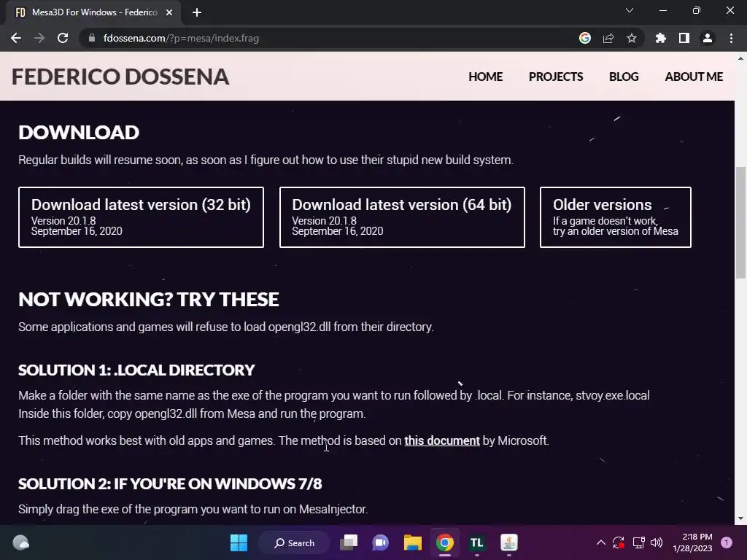Open the taskbar Search box
This screenshot has width=747, height=560.
click(x=295, y=542)
